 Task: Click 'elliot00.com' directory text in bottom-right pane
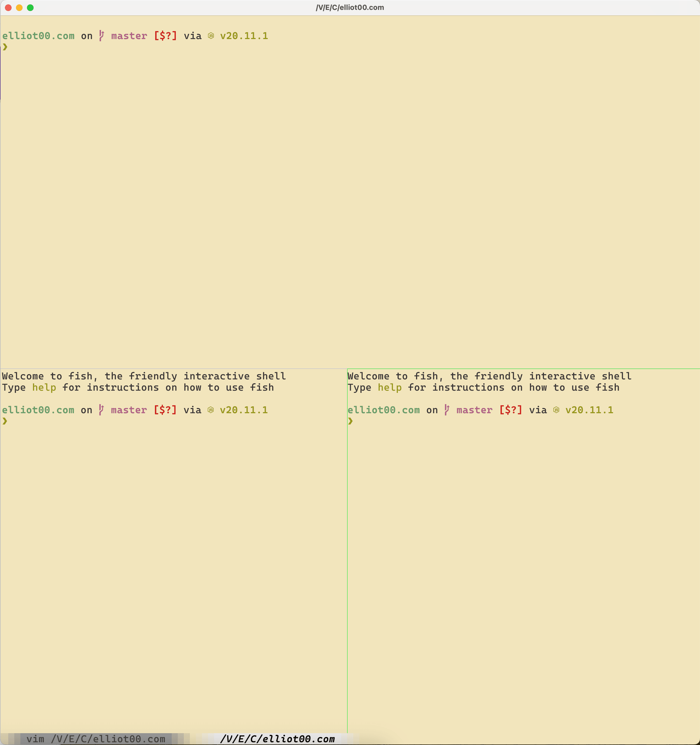[383, 410]
